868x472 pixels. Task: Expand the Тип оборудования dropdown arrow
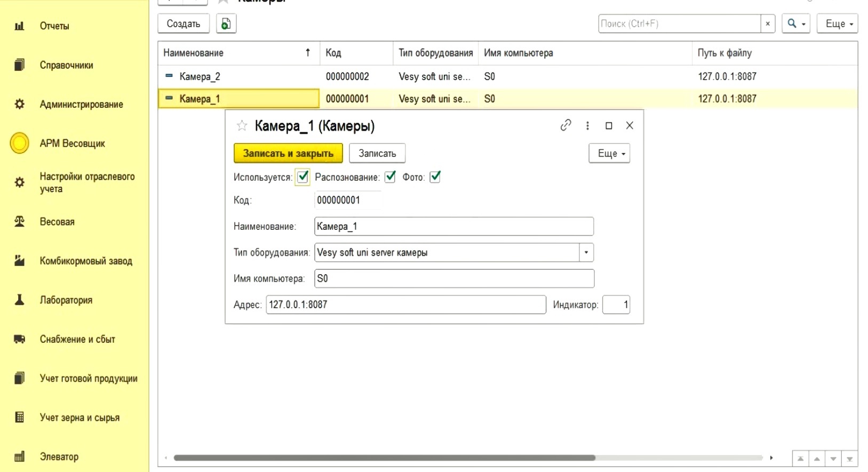[586, 252]
